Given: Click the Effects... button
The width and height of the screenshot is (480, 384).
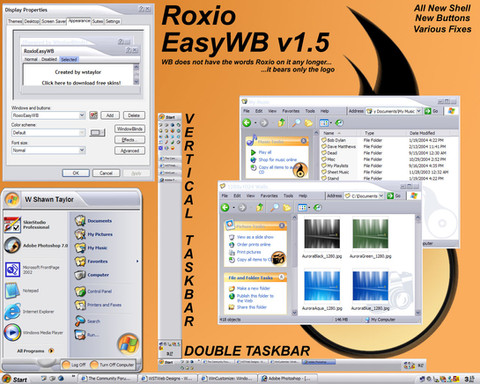Looking at the screenshot, I should (130, 140).
